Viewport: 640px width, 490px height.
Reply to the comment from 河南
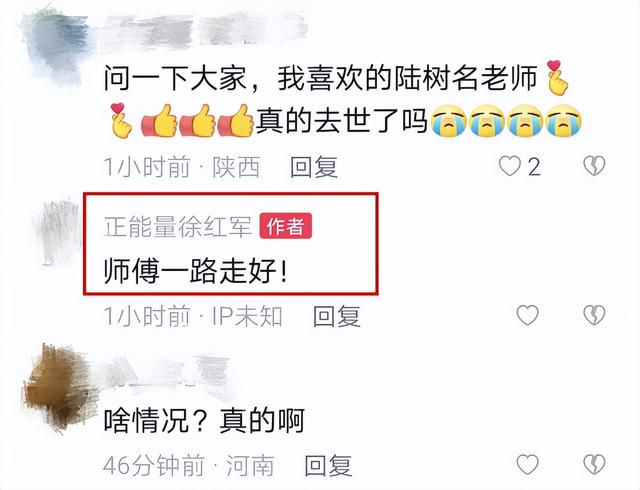click(x=328, y=465)
